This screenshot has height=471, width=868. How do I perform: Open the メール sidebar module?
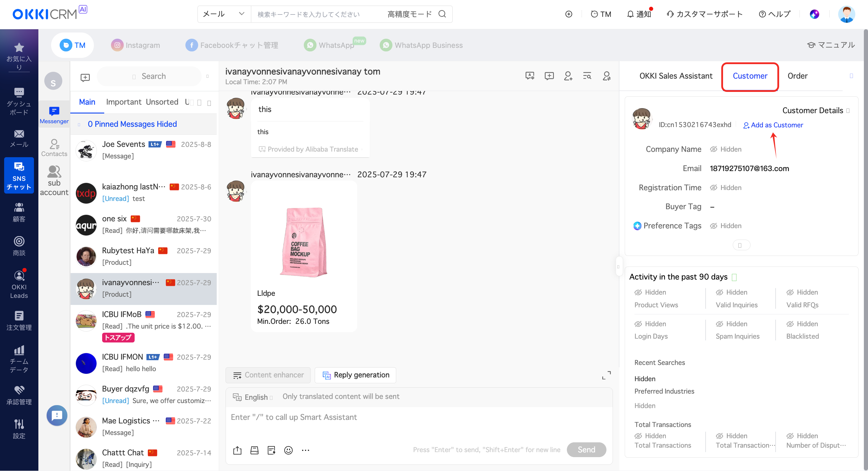pyautogui.click(x=19, y=139)
